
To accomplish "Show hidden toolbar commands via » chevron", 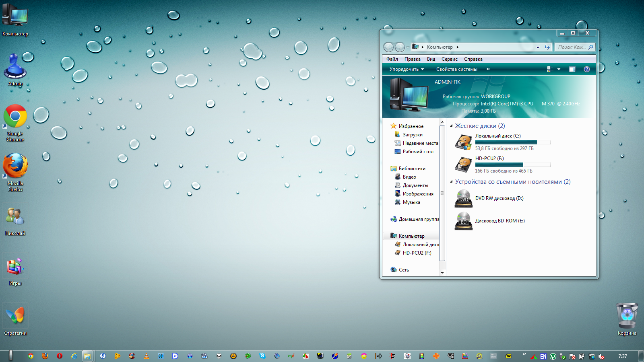I will [x=488, y=69].
